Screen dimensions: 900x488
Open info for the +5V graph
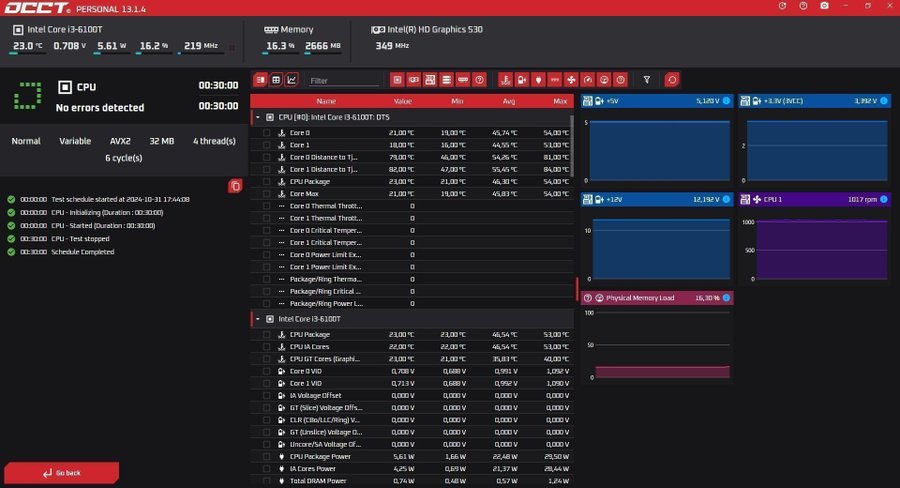pyautogui.click(x=726, y=100)
